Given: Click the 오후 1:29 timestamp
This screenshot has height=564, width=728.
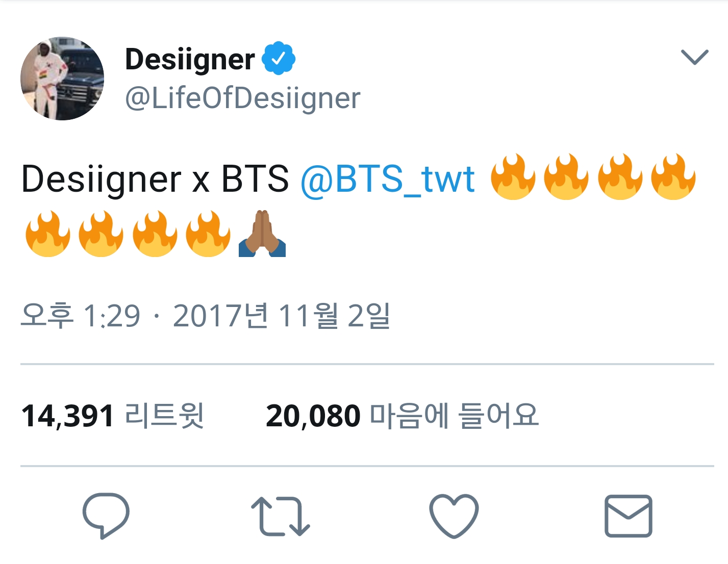Looking at the screenshot, I should pos(81,315).
